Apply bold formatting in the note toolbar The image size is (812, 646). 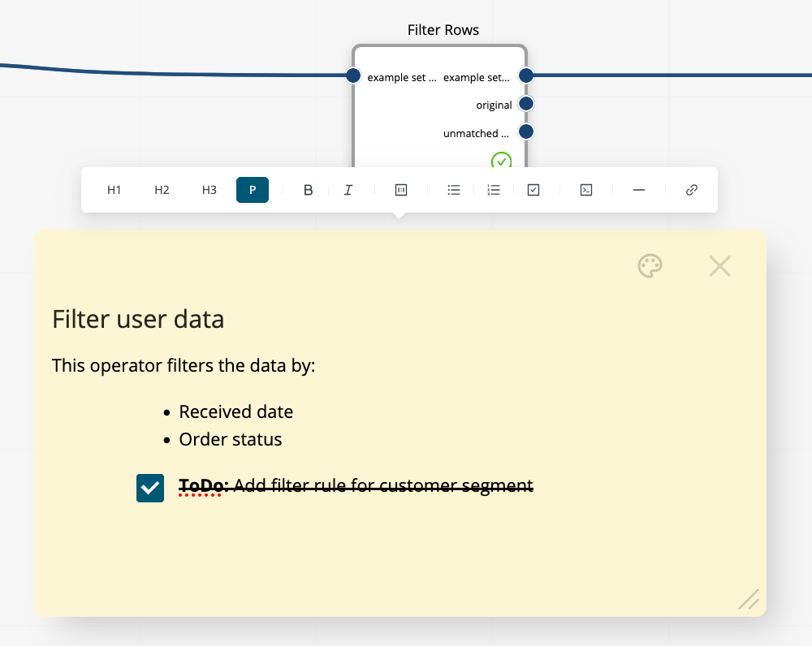pos(308,190)
